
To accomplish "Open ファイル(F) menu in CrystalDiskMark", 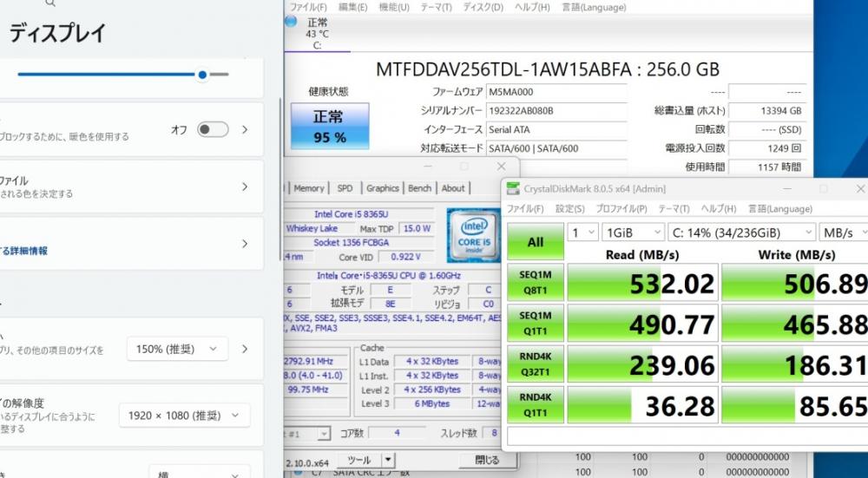I will coord(525,208).
